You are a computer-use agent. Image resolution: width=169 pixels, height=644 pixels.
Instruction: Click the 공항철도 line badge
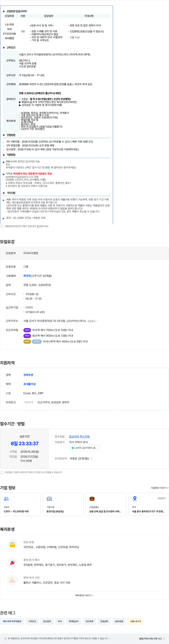click(x=37, y=341)
